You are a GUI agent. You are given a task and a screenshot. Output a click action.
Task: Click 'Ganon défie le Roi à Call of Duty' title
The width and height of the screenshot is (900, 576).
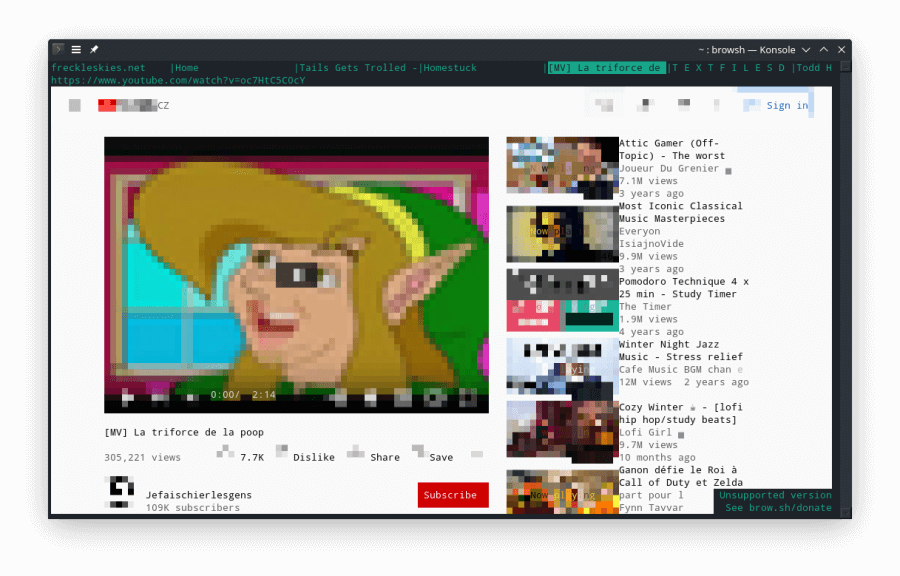click(681, 476)
